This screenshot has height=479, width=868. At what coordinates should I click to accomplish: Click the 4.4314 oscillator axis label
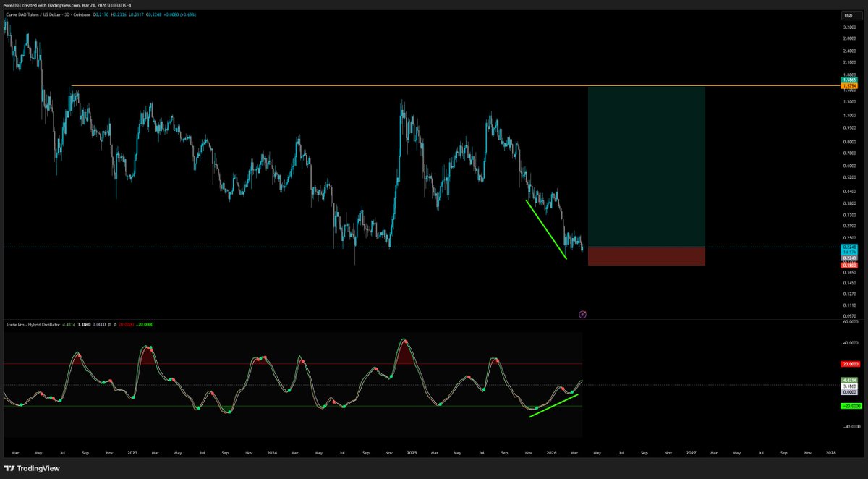tap(849, 380)
